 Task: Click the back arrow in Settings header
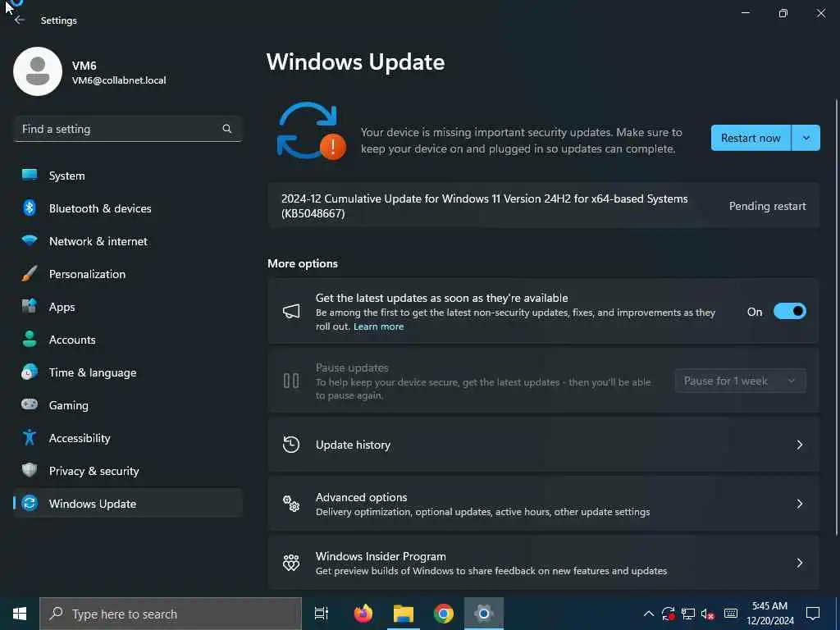20,20
